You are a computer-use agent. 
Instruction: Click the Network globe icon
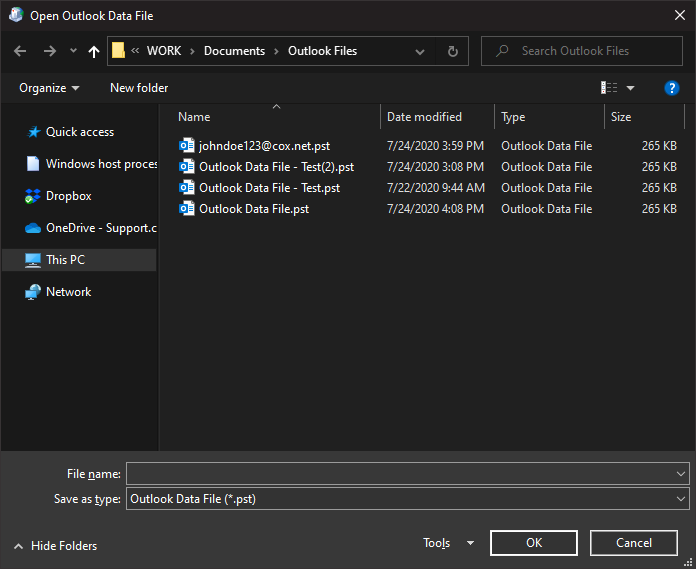[x=33, y=292]
